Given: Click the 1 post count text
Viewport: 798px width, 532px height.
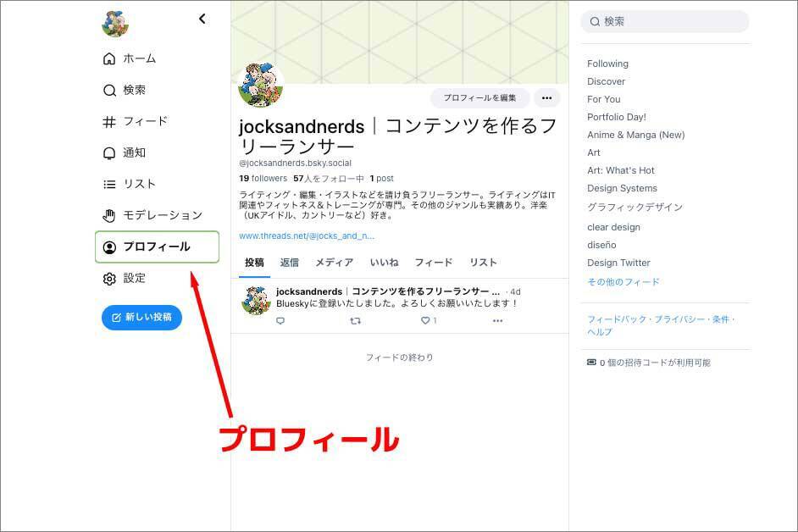Looking at the screenshot, I should (382, 179).
